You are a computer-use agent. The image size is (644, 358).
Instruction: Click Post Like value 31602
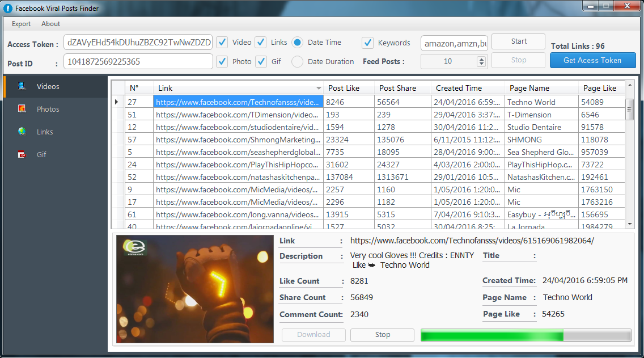pos(349,165)
